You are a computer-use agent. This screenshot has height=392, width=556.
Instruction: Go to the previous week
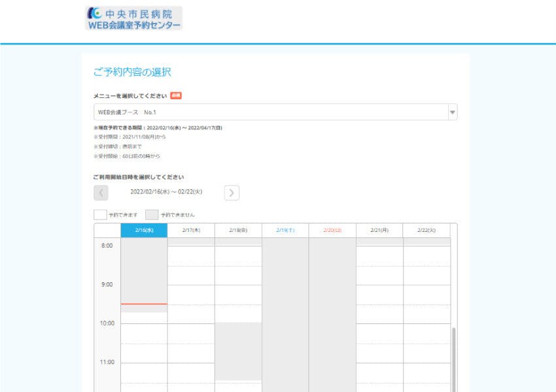[101, 193]
